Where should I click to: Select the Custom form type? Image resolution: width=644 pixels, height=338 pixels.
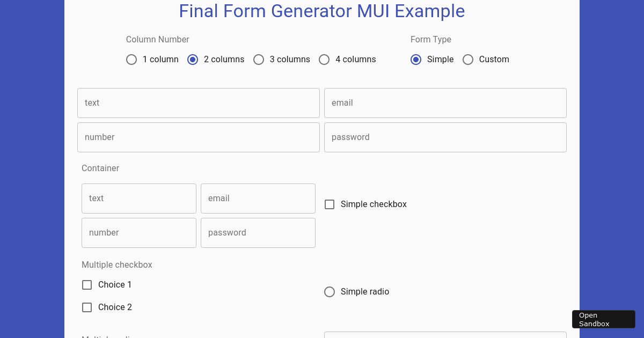click(468, 59)
